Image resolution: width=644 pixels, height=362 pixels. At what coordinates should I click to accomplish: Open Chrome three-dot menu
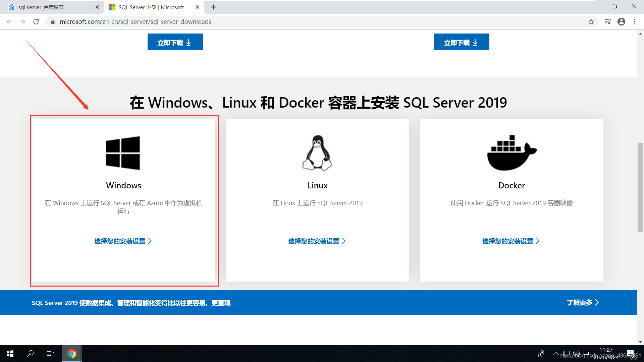(635, 22)
